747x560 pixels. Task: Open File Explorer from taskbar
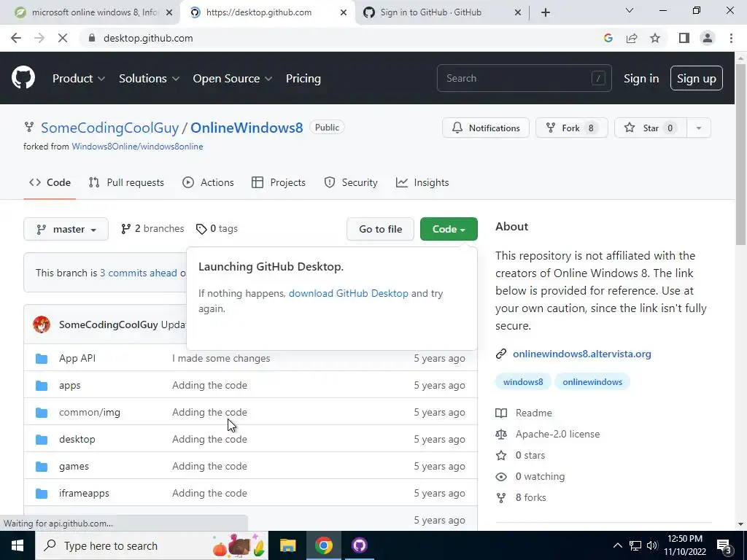click(287, 545)
